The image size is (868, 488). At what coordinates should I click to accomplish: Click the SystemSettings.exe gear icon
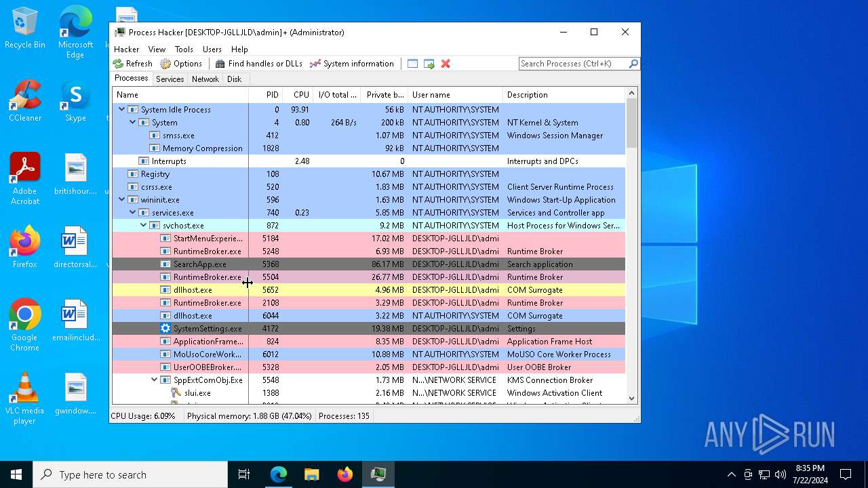tap(165, 328)
